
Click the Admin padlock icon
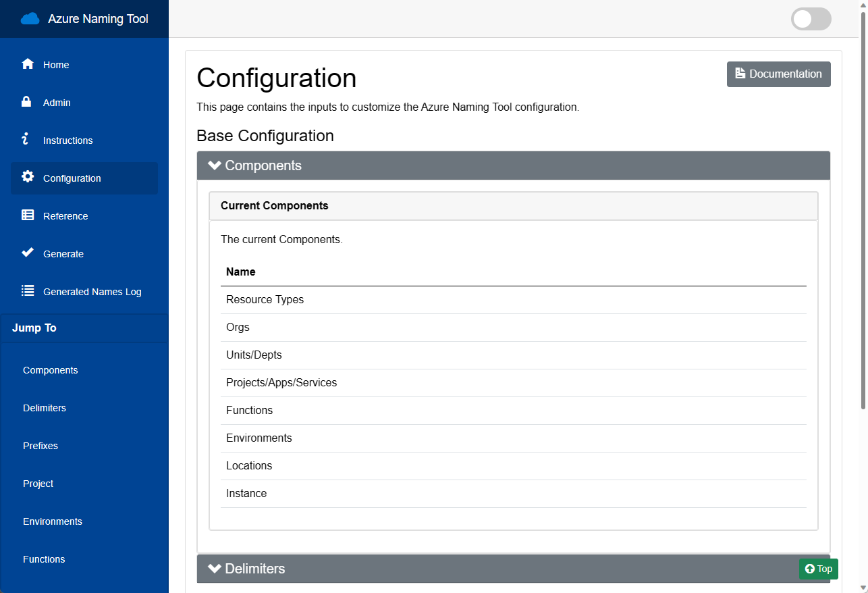27,101
